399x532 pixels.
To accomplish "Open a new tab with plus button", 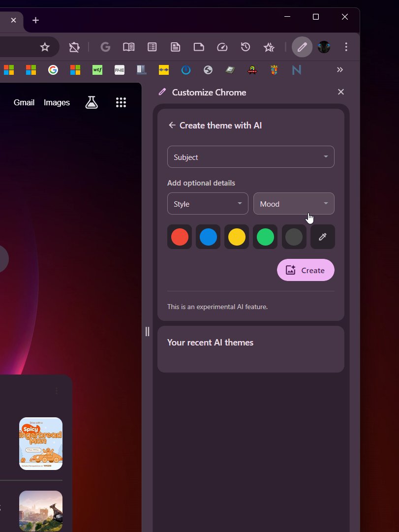I will pyautogui.click(x=35, y=20).
